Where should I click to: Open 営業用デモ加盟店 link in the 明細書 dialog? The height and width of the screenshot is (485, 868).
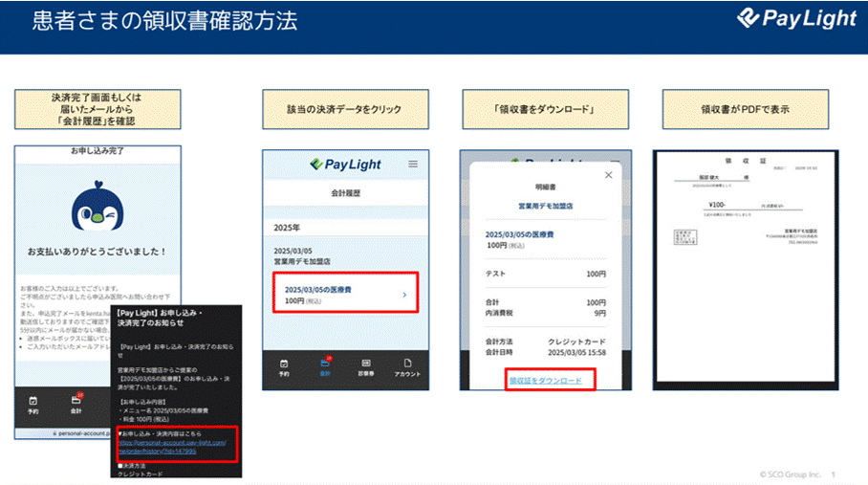click(545, 206)
